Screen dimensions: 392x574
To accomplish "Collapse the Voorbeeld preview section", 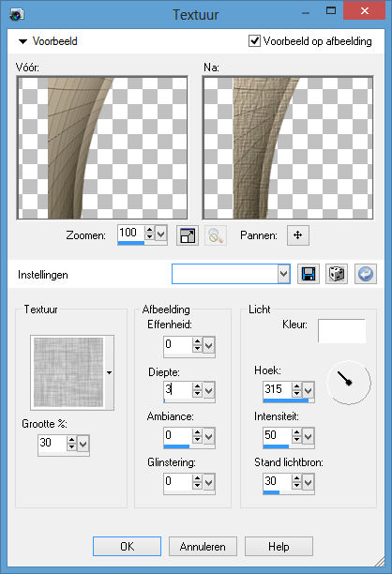I will 23,41.
